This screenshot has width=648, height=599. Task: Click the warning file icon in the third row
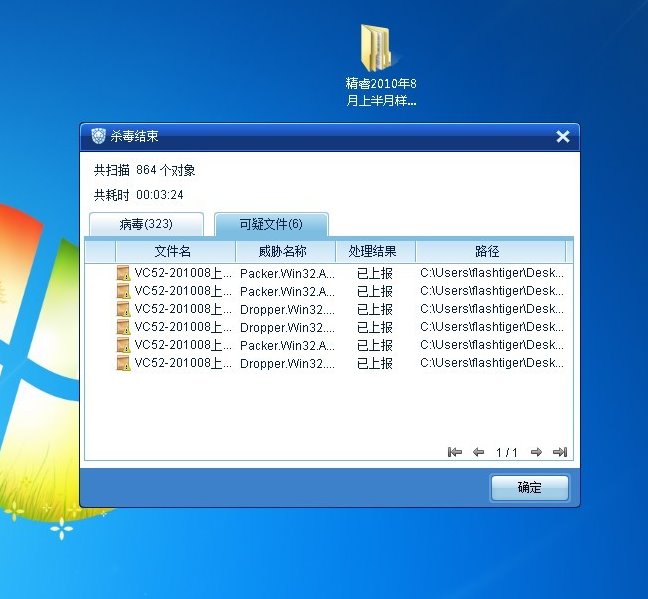coord(123,309)
